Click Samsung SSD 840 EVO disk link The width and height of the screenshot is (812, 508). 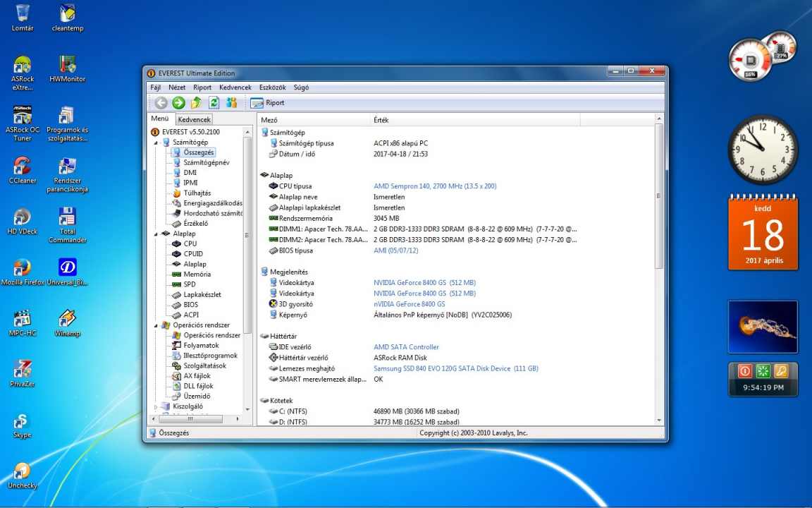tap(456, 368)
